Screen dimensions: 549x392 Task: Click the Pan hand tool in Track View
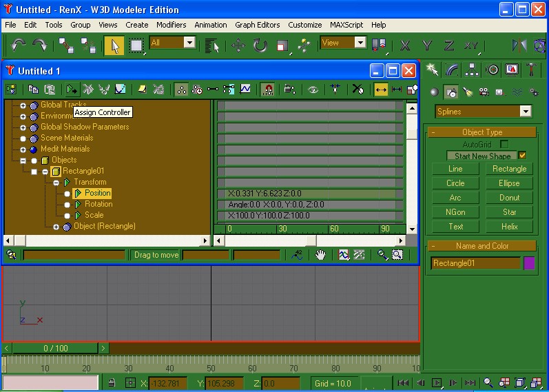click(x=320, y=255)
